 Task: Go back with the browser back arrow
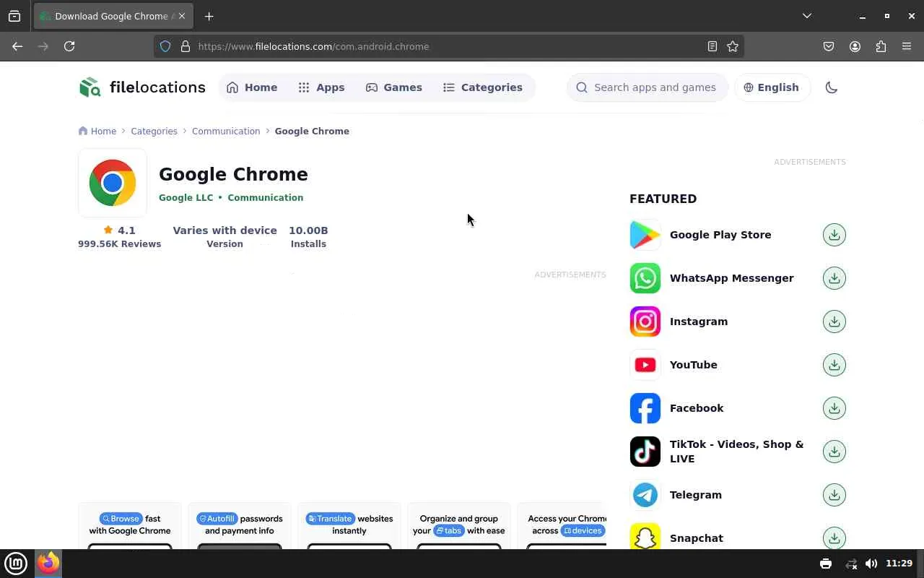(x=17, y=46)
